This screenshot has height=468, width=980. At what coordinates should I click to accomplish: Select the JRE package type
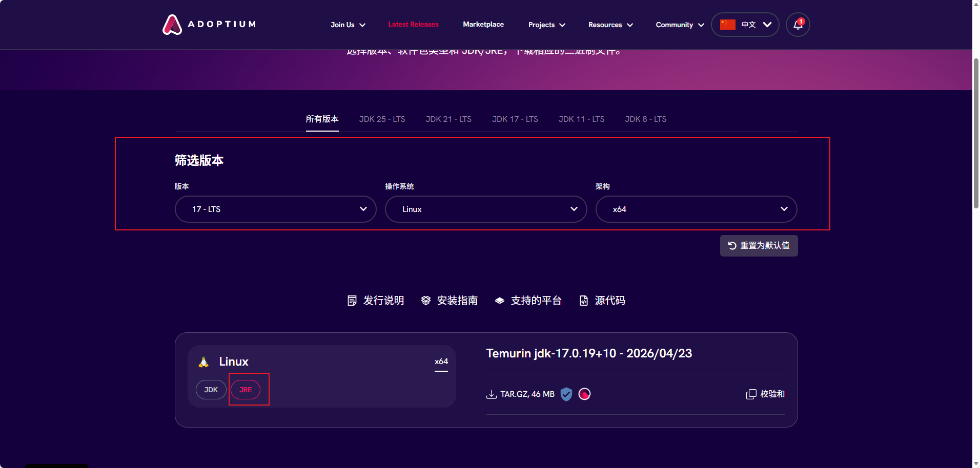[246, 390]
